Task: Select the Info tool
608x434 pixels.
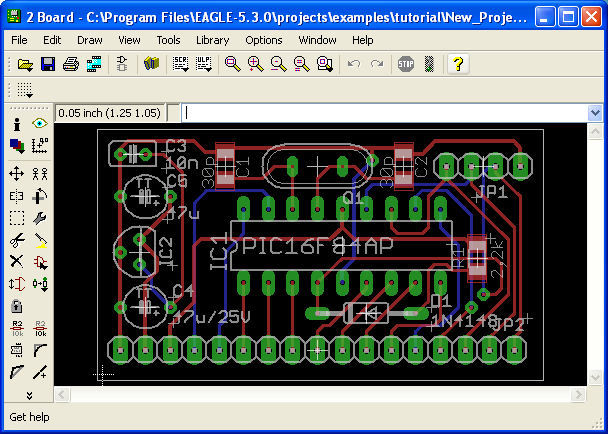Action: click(x=17, y=124)
